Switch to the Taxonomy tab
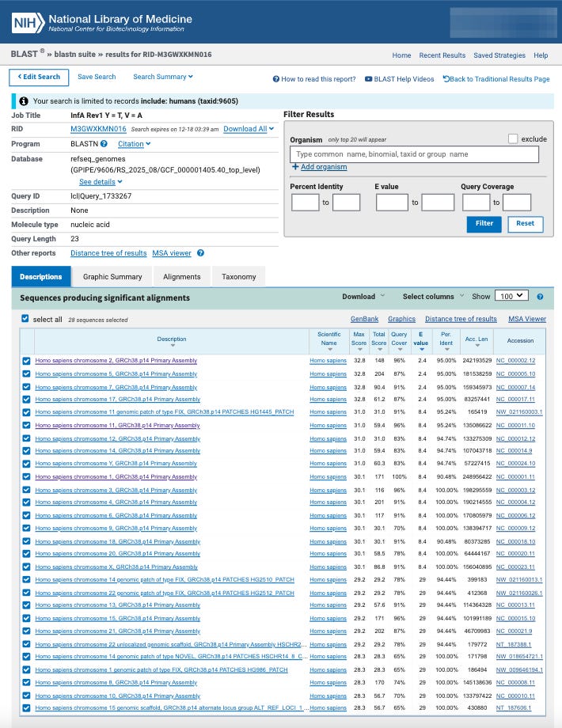Screen dimensions: 562x728 [239, 277]
